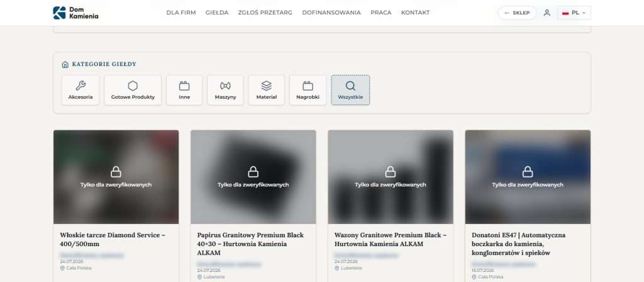This screenshot has height=282, width=644.
Task: Click location pin on Papirus Granitowy card
Action: (x=199, y=277)
